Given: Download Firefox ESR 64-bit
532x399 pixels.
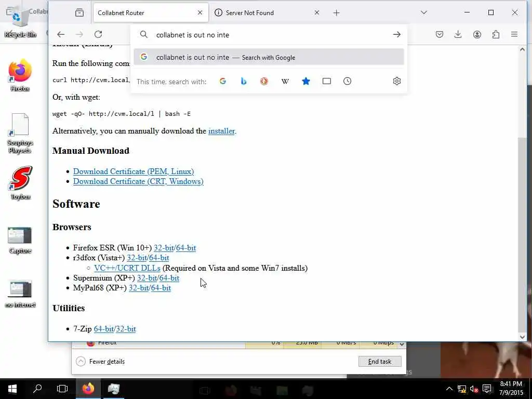Looking at the screenshot, I should pyautogui.click(x=186, y=248).
